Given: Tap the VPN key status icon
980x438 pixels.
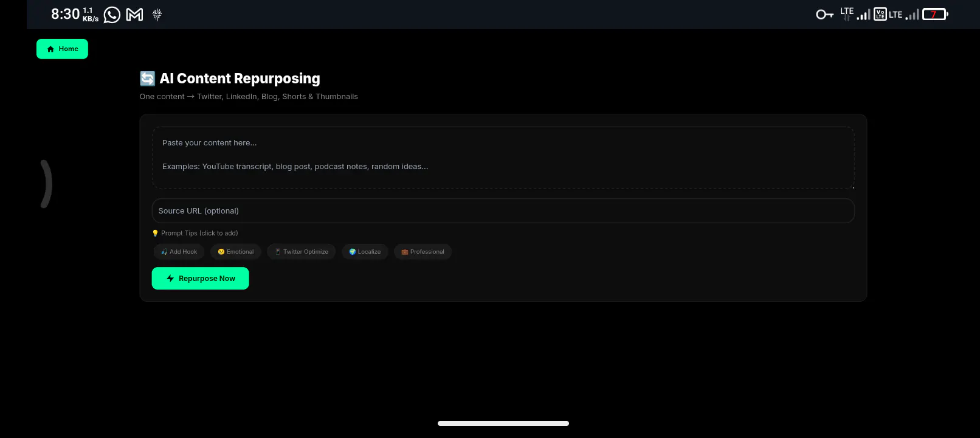Looking at the screenshot, I should (824, 15).
